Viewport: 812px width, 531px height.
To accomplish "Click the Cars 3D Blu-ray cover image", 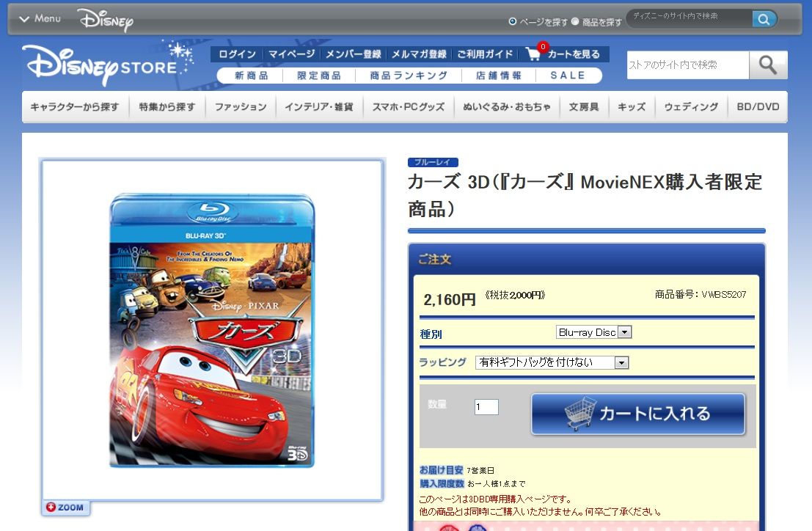I will [x=212, y=330].
